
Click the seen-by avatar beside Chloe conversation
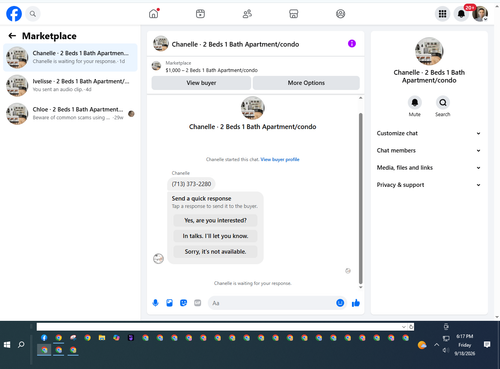(x=131, y=114)
